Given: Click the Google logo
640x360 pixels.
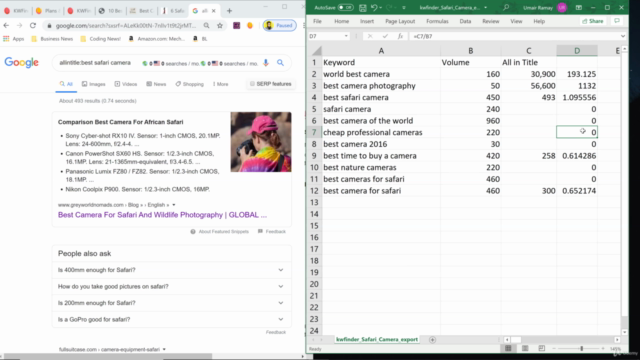Looking at the screenshot, I should click(x=22, y=62).
